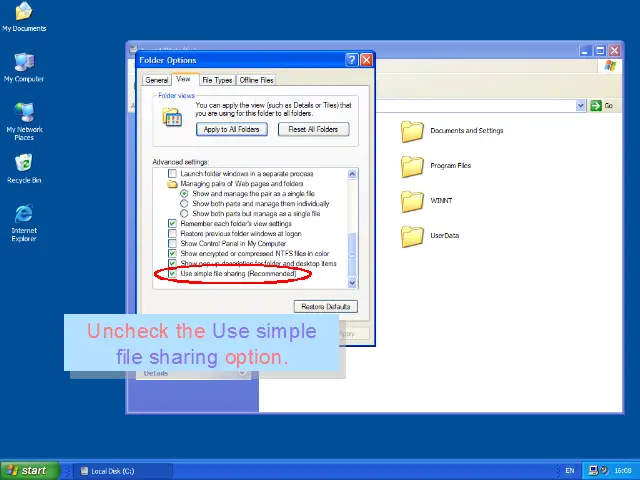Select Show and manage pair as single file

pos(184,193)
